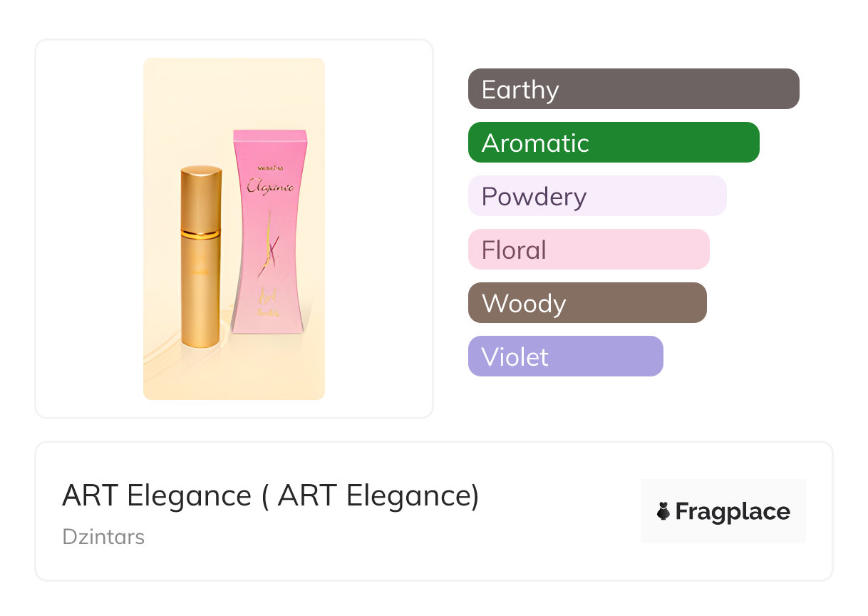Viewport: 868px width, 616px height.
Task: Open the Dzintars brand link
Action: click(103, 536)
